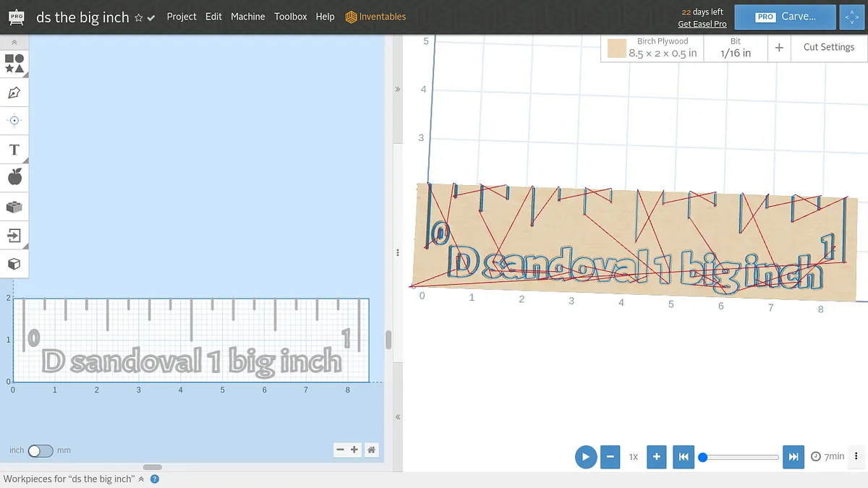Open the Apps brick icon
The width and height of the screenshot is (868, 488).
pyautogui.click(x=14, y=207)
